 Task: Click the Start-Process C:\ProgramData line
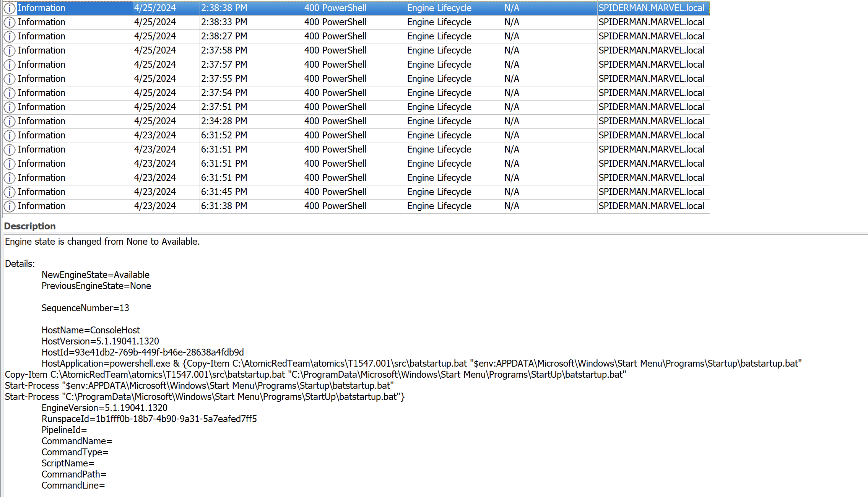[x=205, y=397]
